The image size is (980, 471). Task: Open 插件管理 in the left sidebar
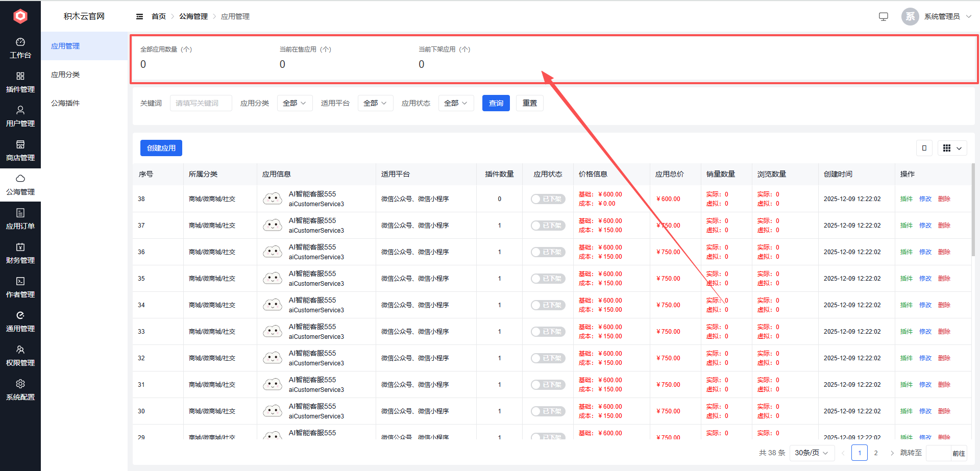tap(20, 82)
